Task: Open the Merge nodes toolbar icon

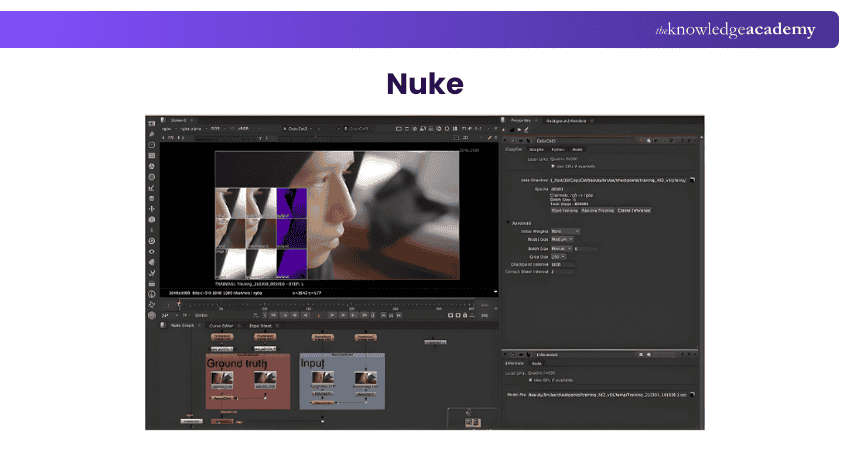Action: pyautogui.click(x=152, y=198)
